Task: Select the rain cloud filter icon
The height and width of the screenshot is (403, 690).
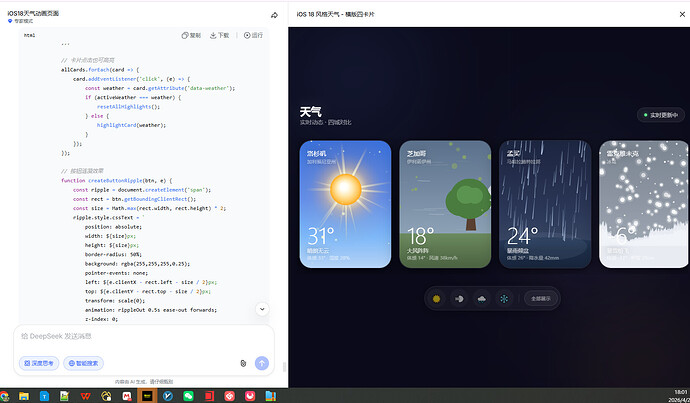Action: [x=482, y=299]
